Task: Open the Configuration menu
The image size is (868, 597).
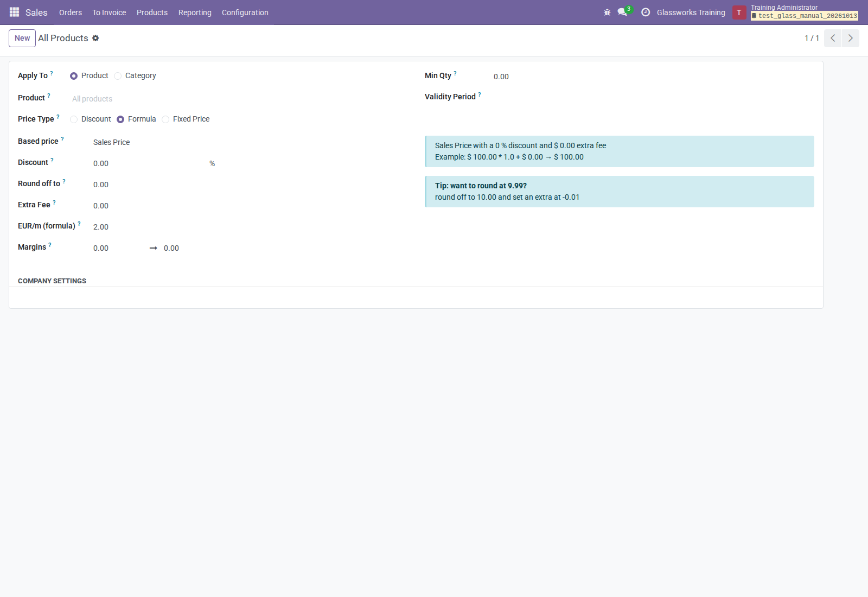Action: click(x=245, y=12)
